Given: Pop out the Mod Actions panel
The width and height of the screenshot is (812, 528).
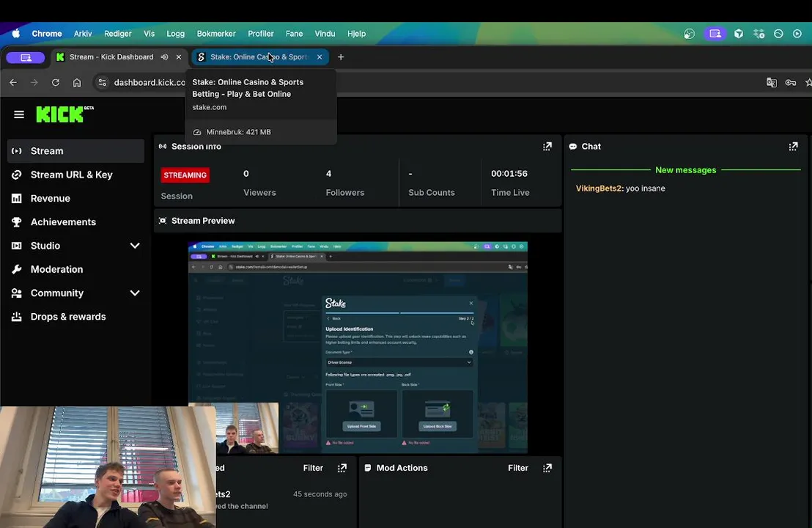Looking at the screenshot, I should tap(547, 468).
